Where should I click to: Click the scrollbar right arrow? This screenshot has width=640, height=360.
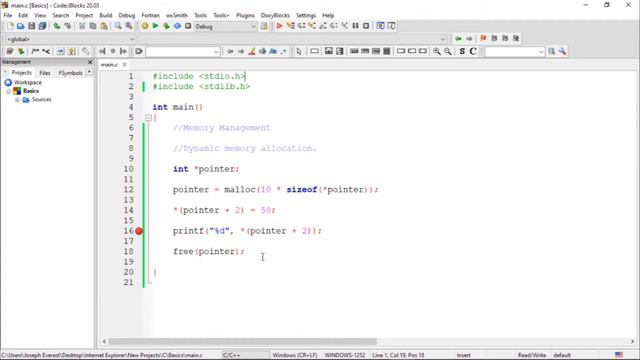coord(632,341)
